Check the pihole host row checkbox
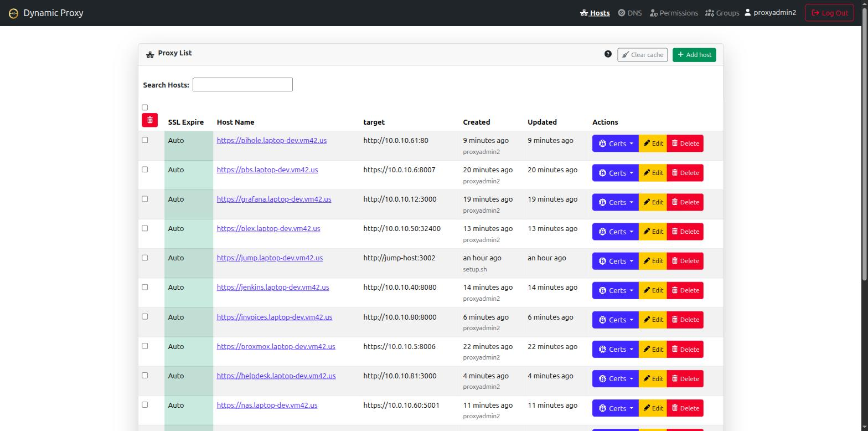Image resolution: width=868 pixels, height=431 pixels. click(x=145, y=140)
